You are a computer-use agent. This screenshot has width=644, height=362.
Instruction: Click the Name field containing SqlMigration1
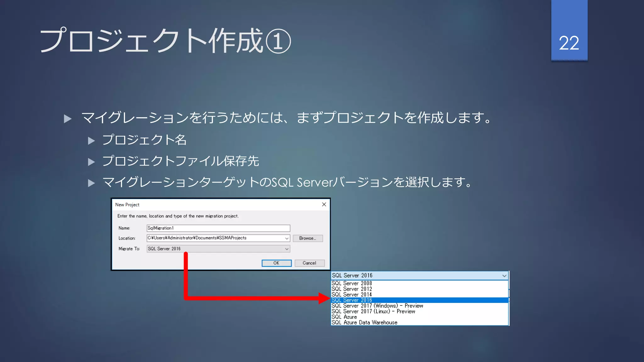218,228
